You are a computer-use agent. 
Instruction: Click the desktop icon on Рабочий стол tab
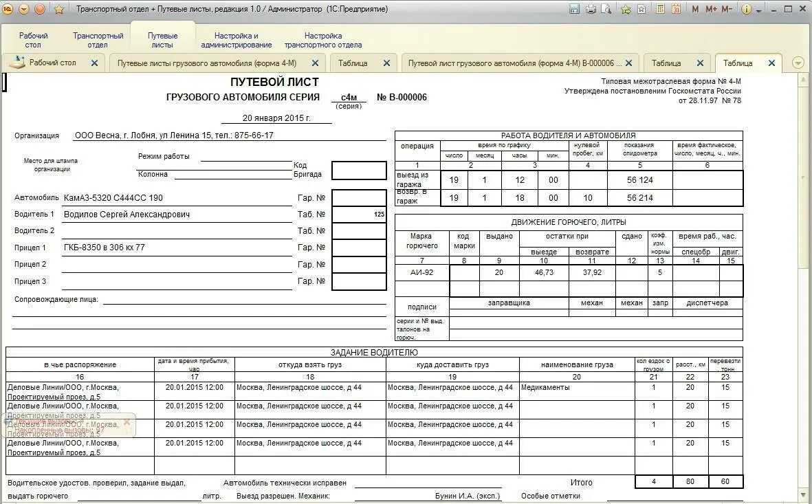17,63
